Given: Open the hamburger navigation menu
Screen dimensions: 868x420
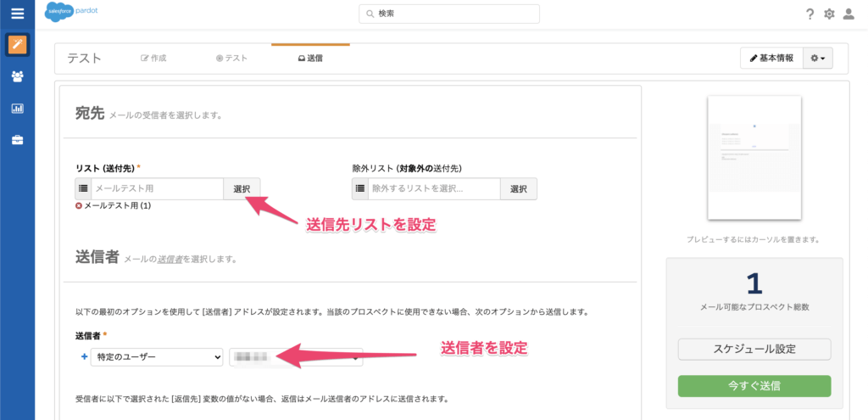Looking at the screenshot, I should tap(18, 14).
